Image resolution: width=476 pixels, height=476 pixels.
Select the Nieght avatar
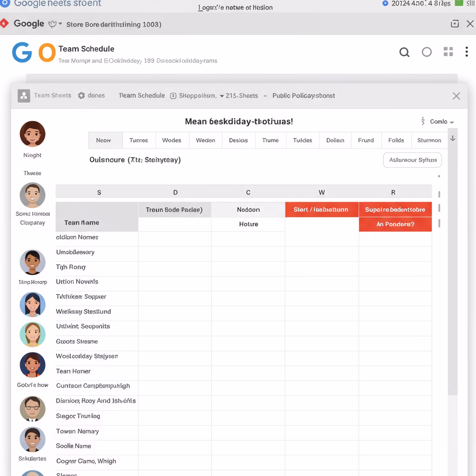click(33, 134)
